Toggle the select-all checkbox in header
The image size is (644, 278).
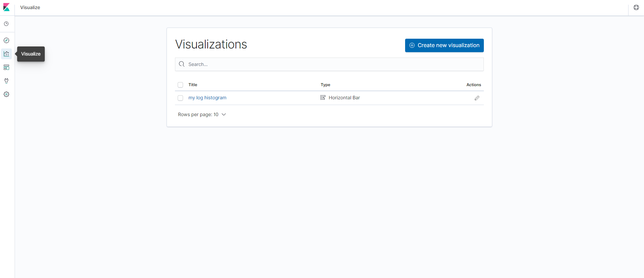point(180,85)
